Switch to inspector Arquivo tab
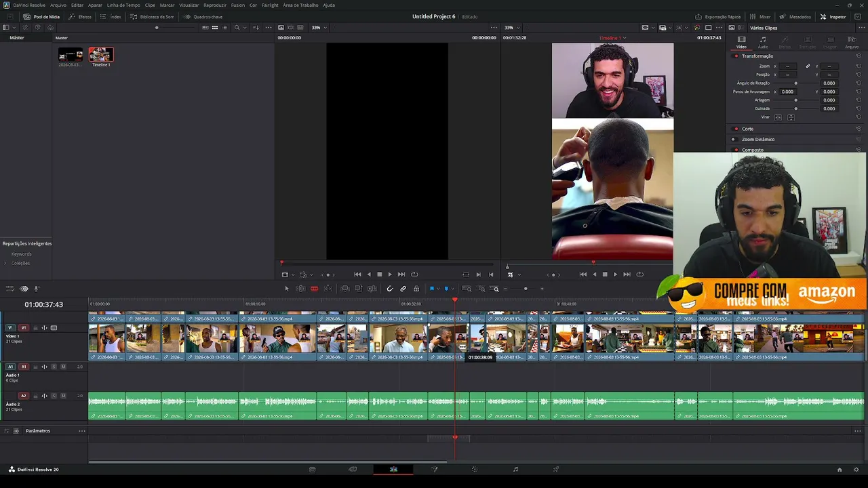 coord(852,42)
